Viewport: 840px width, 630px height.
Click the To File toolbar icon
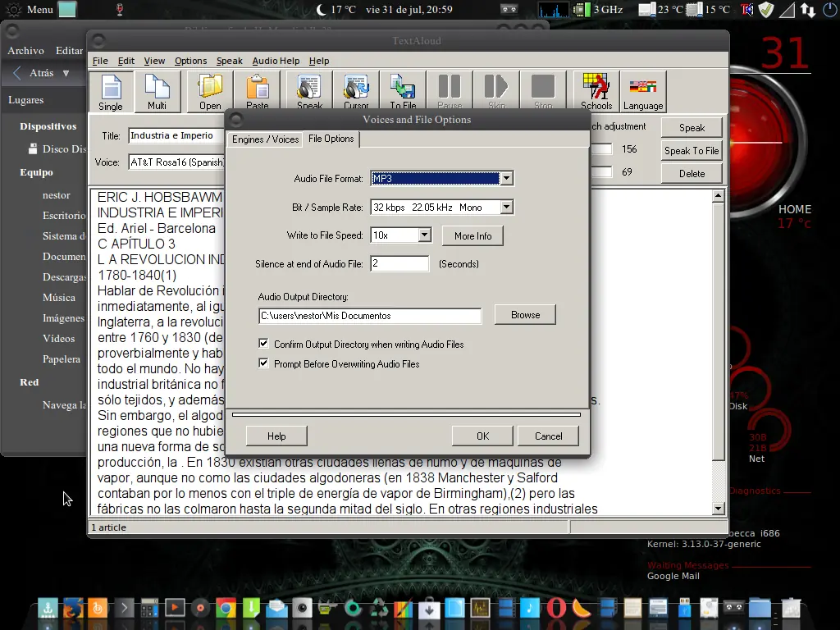(403, 91)
